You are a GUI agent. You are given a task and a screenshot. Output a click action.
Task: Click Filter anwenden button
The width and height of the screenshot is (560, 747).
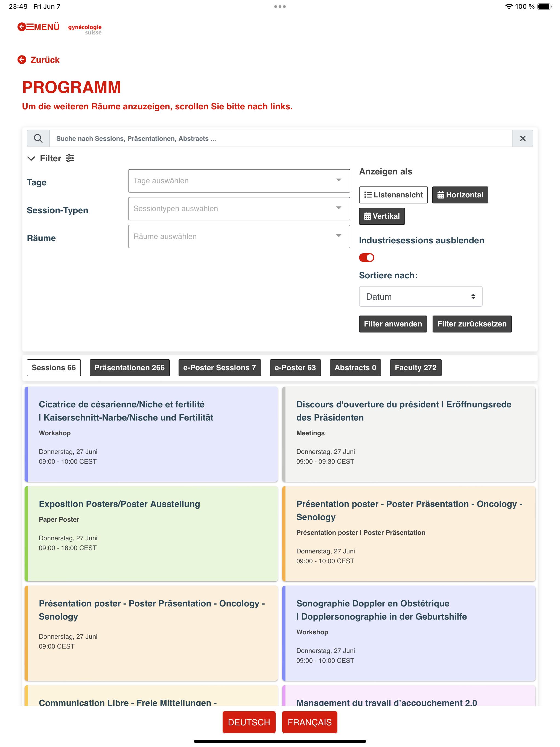point(393,324)
